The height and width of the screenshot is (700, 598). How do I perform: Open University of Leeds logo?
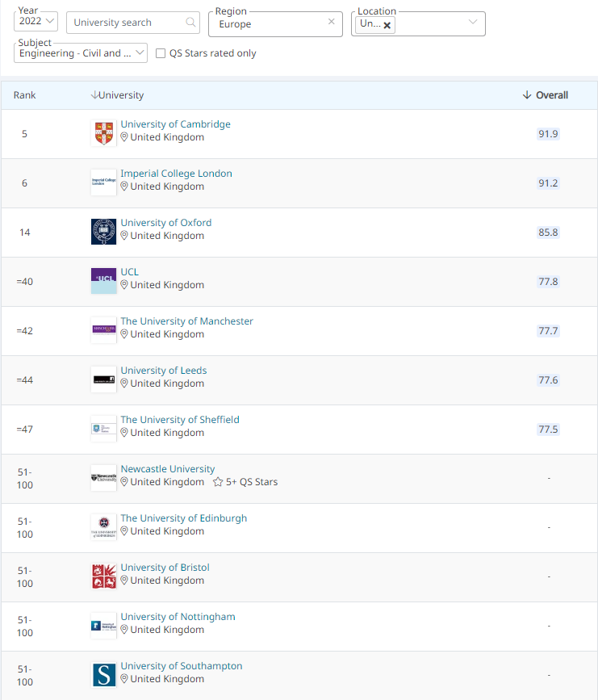103,379
